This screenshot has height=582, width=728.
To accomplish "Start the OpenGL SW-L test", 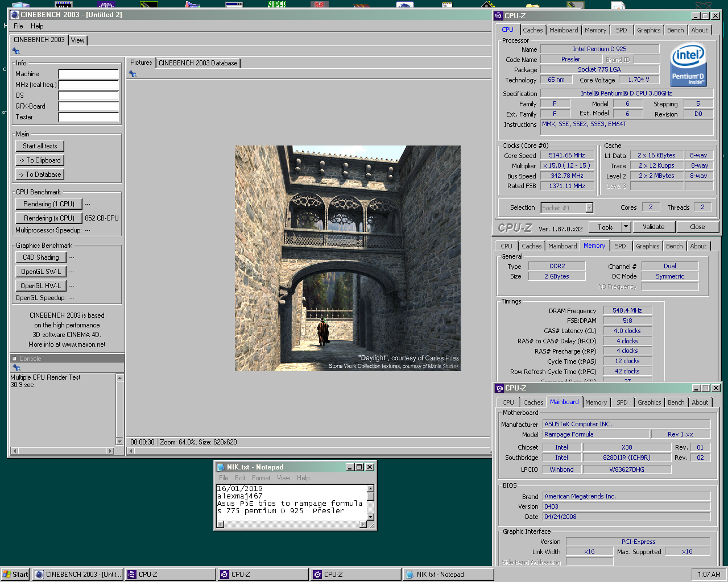I will coord(41,272).
